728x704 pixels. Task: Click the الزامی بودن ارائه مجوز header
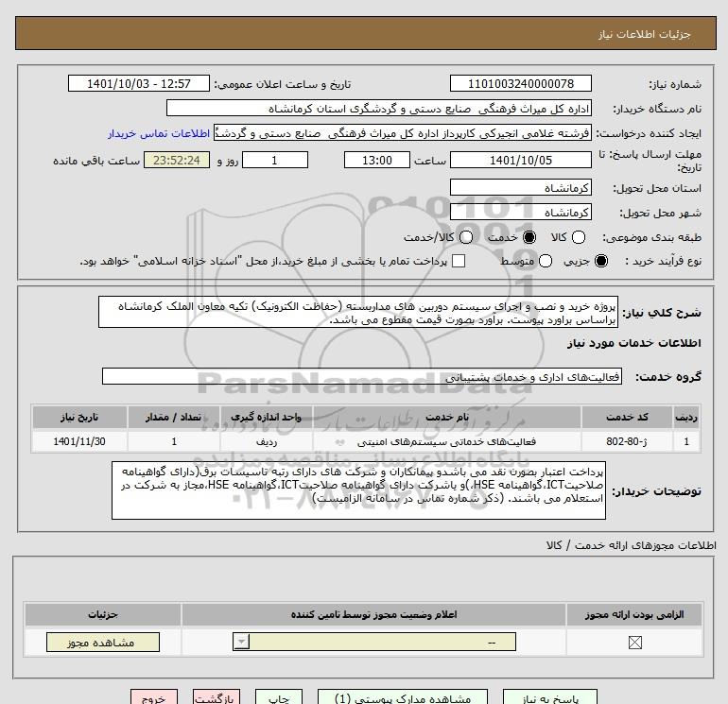point(634,614)
